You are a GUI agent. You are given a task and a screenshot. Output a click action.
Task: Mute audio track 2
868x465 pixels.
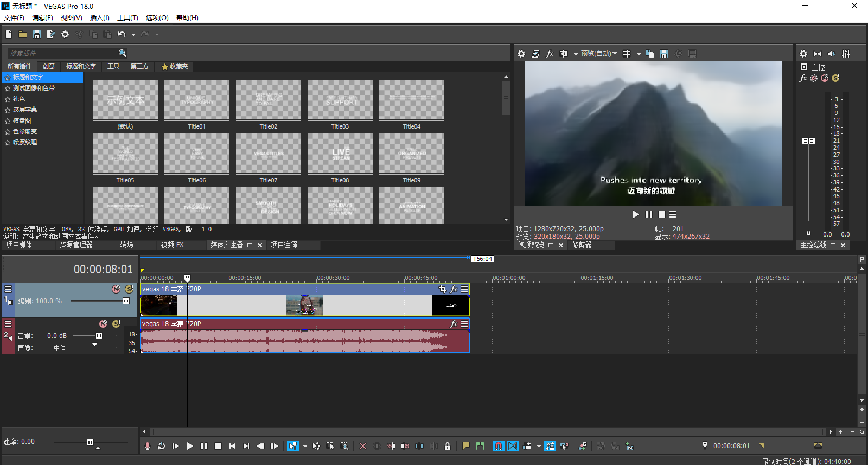point(103,324)
